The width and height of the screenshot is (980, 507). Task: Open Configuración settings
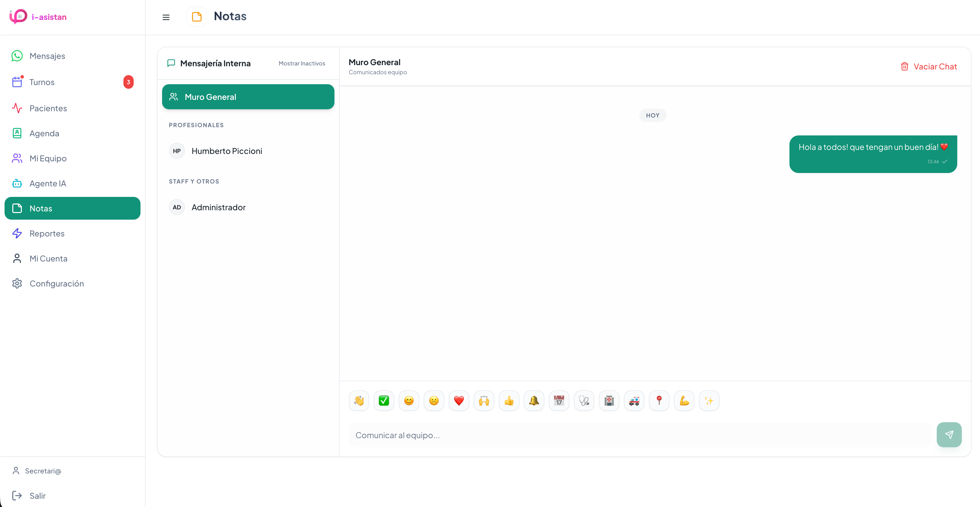tap(72, 284)
